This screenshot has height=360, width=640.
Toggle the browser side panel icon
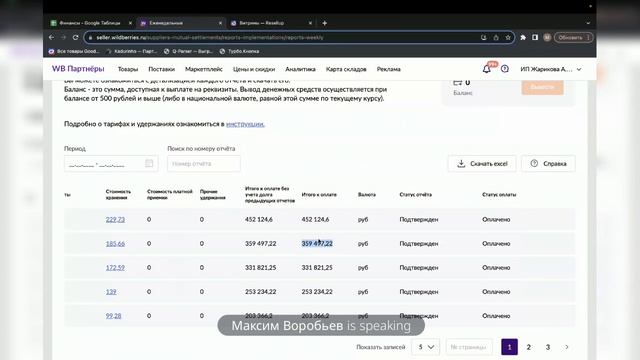click(535, 37)
